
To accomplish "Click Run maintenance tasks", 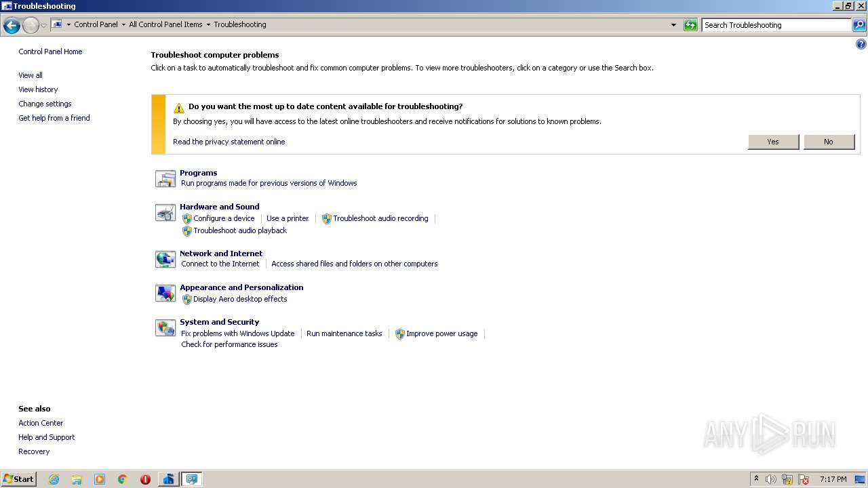I will tap(344, 333).
